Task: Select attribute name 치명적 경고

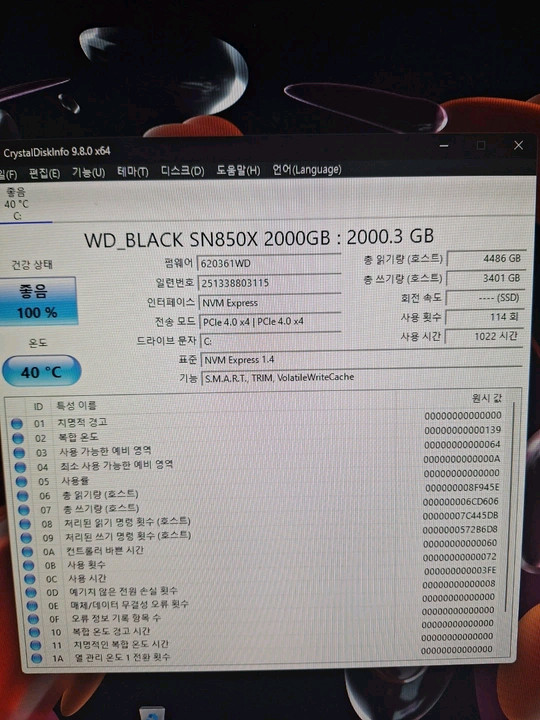Action: point(82,422)
